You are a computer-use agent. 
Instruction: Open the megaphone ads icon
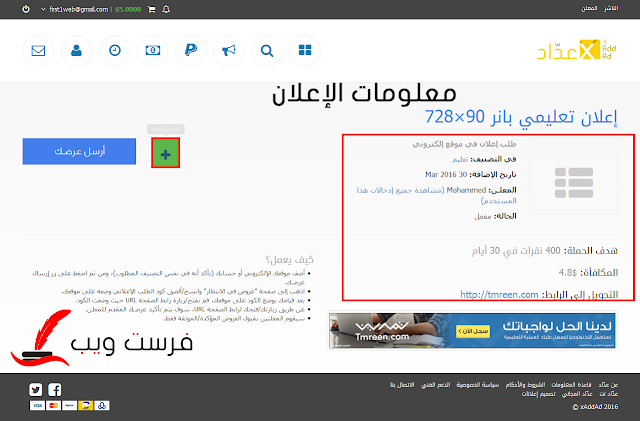point(229,51)
